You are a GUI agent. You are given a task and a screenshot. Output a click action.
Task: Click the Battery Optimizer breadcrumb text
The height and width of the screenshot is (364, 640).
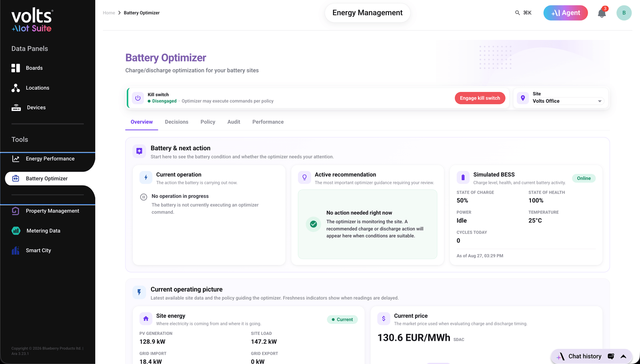142,13
